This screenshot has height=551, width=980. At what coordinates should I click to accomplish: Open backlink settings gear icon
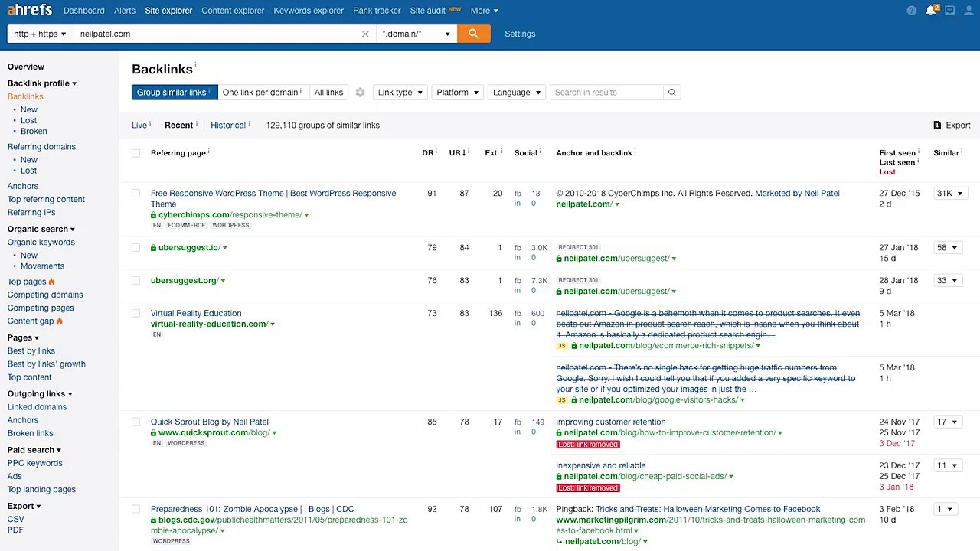pos(360,93)
